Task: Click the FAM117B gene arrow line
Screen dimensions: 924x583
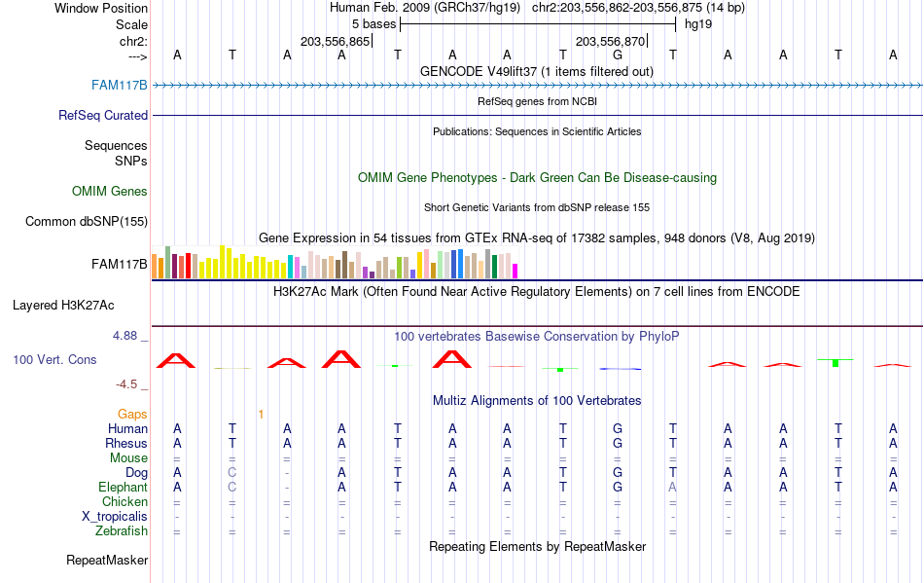Action: click(x=537, y=86)
